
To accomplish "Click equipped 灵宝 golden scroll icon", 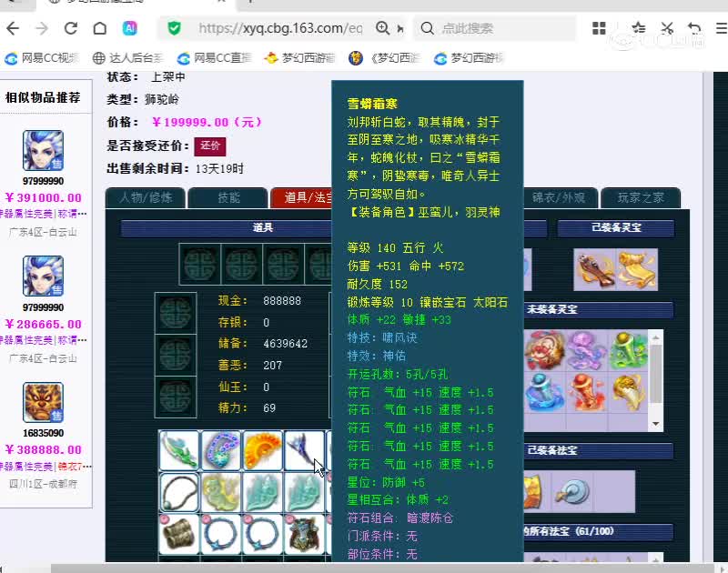I will 637,269.
